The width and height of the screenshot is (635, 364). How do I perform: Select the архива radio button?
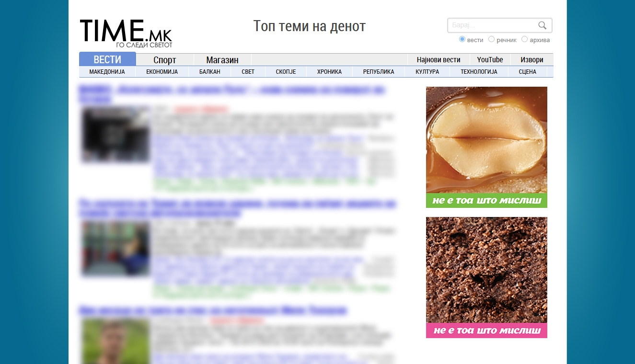coord(524,39)
